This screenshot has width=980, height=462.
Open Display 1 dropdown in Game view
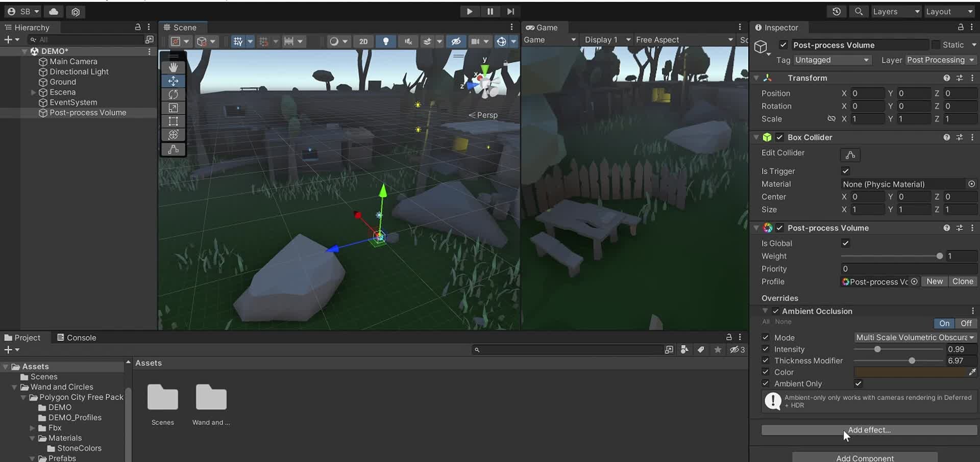point(607,40)
